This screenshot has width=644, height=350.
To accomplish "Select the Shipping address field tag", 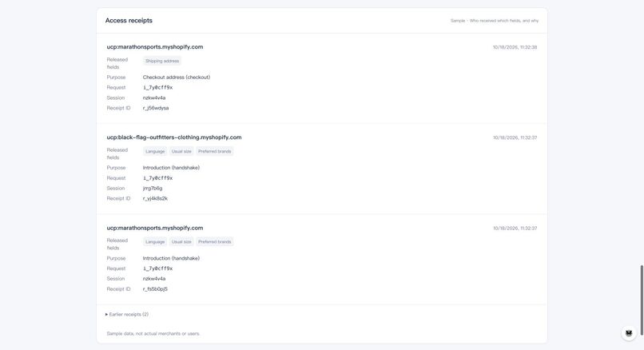I will pos(162,61).
